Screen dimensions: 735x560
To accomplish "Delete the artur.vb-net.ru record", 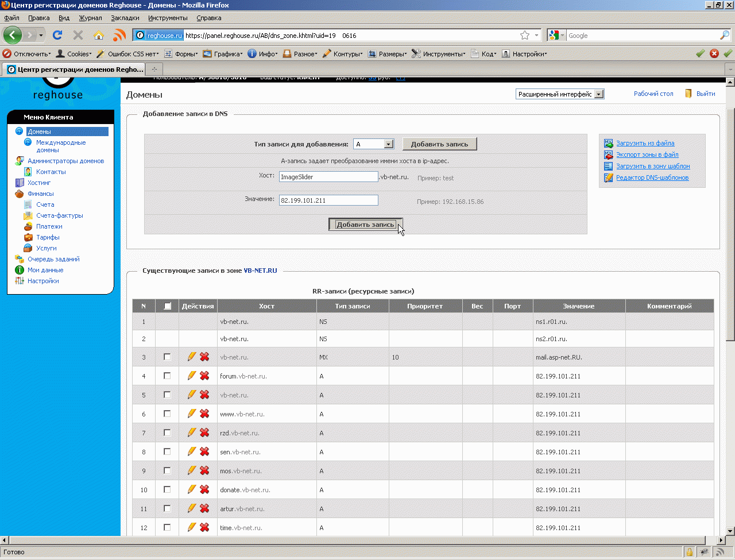I will pos(204,508).
